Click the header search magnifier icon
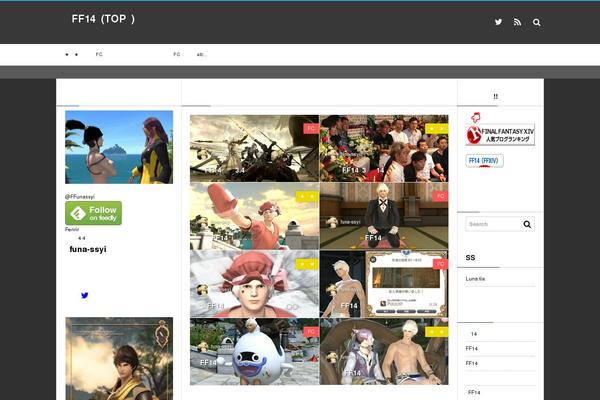Viewport: 600px width, 400px height. (536, 22)
